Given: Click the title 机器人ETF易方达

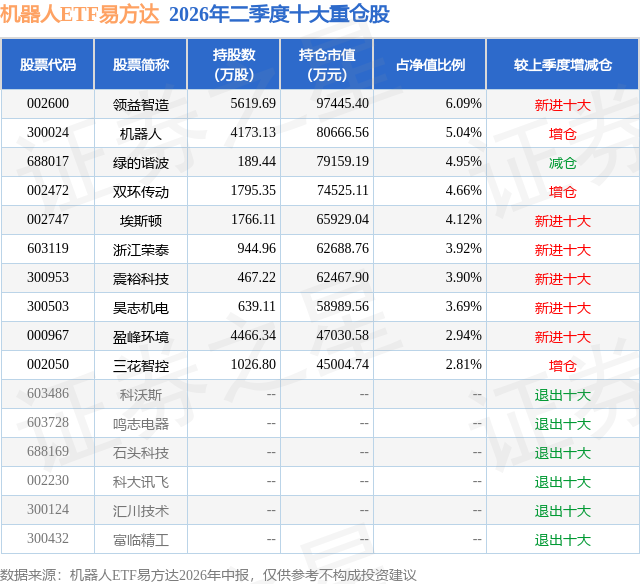Looking at the screenshot, I should click(x=80, y=14).
